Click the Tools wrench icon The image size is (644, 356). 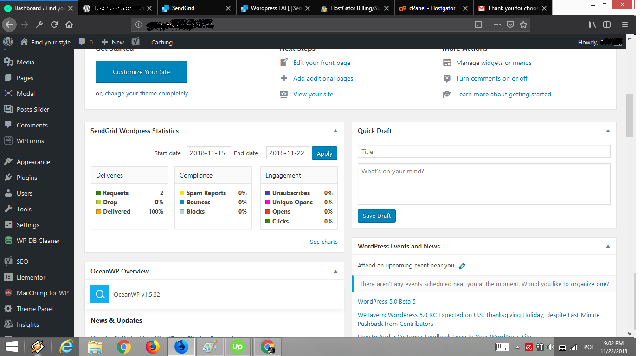click(8, 209)
